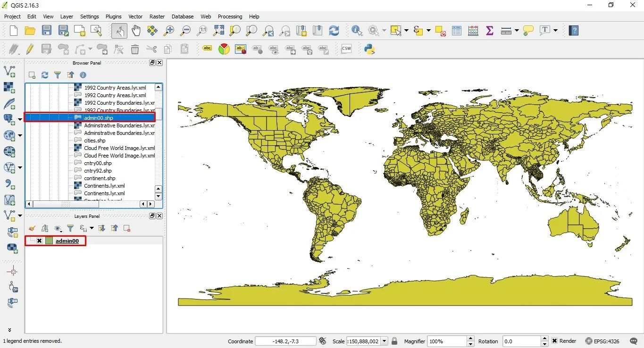Select cntry92.shp in the browser tree
Viewport: 644px width, 348px height.
click(x=98, y=171)
